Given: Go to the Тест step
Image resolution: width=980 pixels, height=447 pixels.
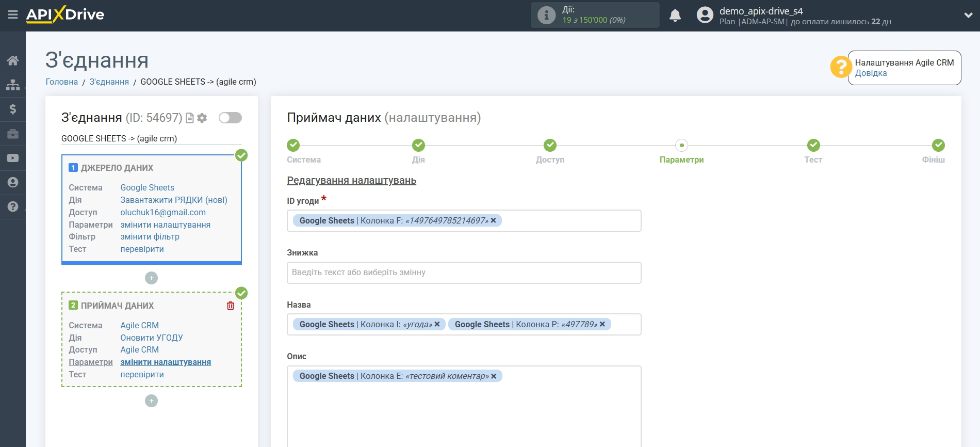Looking at the screenshot, I should point(813,145).
